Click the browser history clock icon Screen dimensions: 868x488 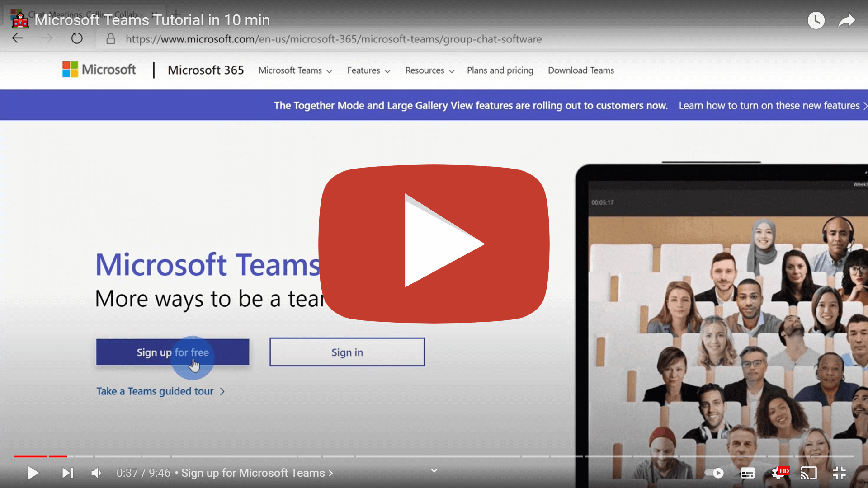click(x=816, y=20)
